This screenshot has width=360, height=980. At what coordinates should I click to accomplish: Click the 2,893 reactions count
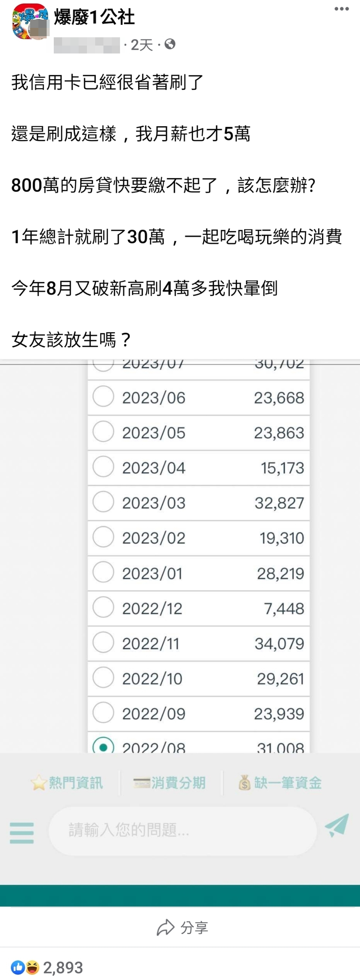click(x=63, y=967)
